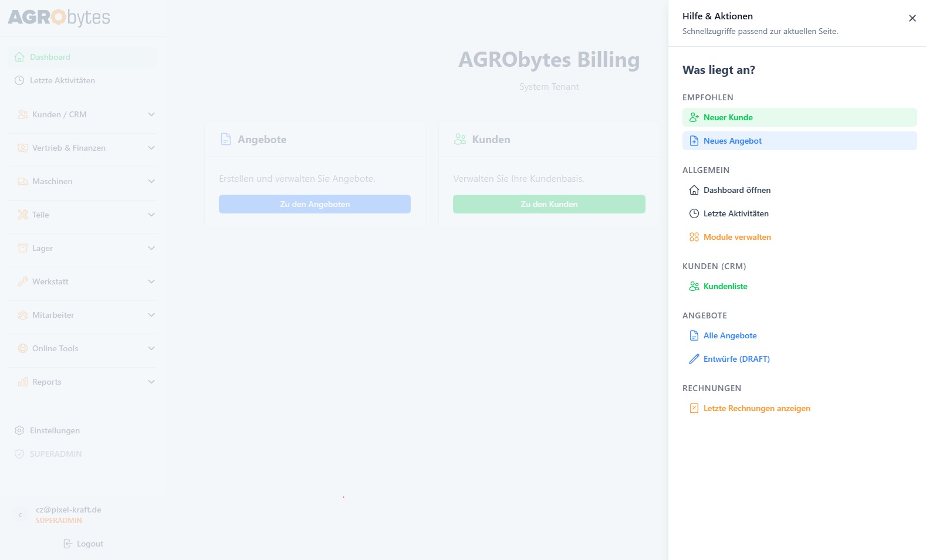
Task: Open the Module verwalten link
Action: 737,237
